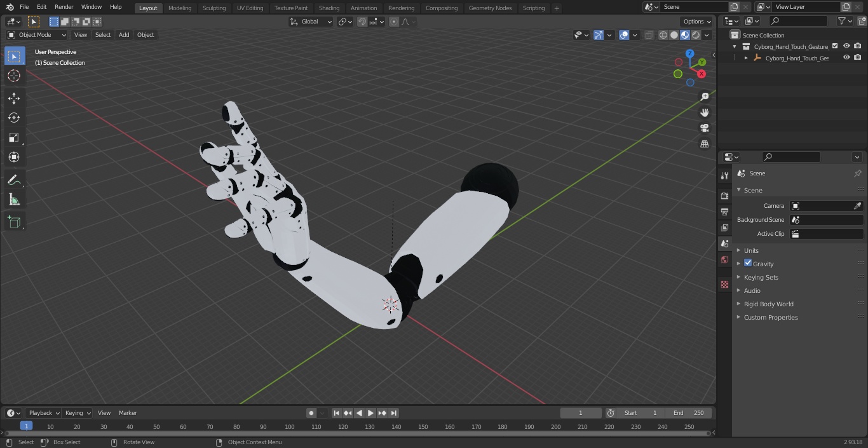868x448 pixels.
Task: Open the Global transform orientation dropdown
Action: [x=311, y=22]
